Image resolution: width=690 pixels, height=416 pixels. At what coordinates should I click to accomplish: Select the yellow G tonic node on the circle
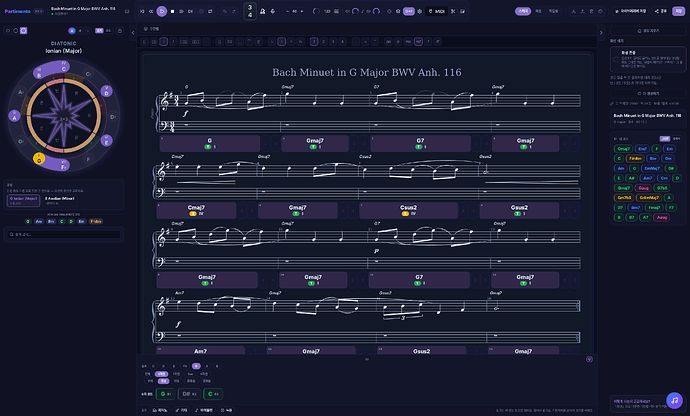(x=39, y=158)
